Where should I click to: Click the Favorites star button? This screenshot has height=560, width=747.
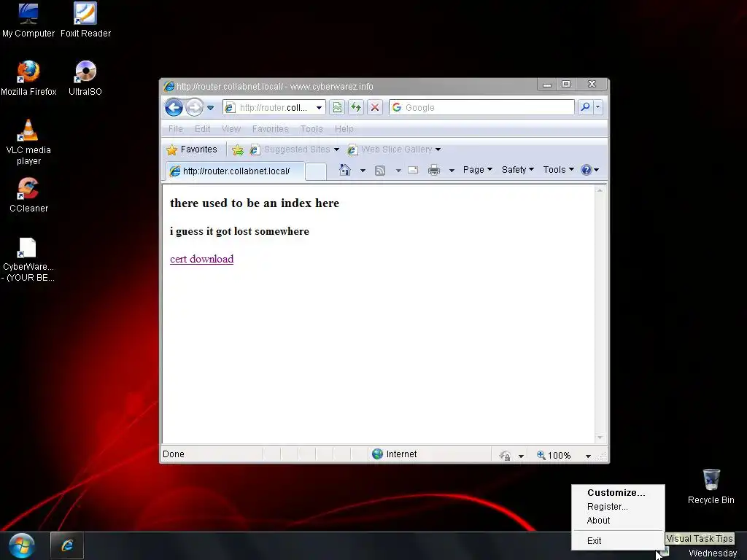pos(192,149)
